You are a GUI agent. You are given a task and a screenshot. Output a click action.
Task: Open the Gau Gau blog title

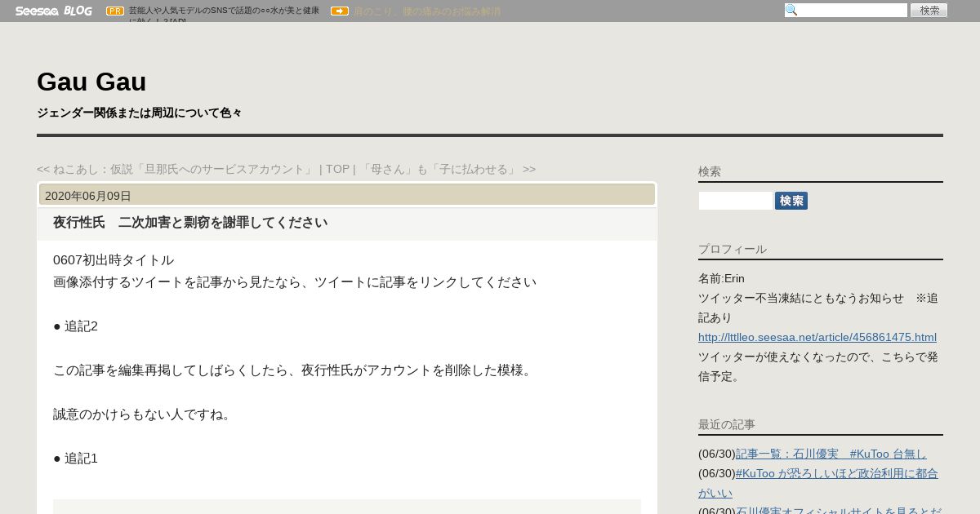point(91,82)
